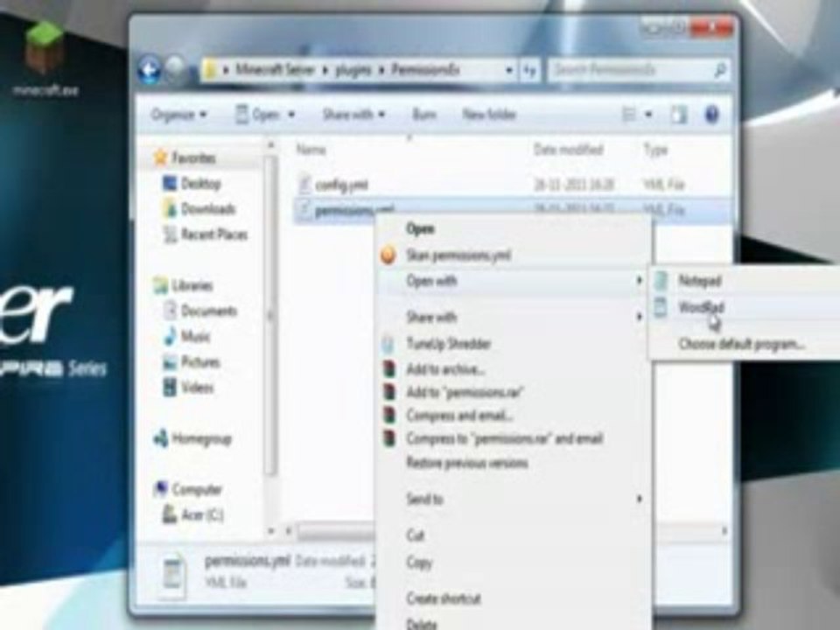Viewport: 840px width, 630px height.
Task: Open view options dropdown arrow
Action: 648,114
